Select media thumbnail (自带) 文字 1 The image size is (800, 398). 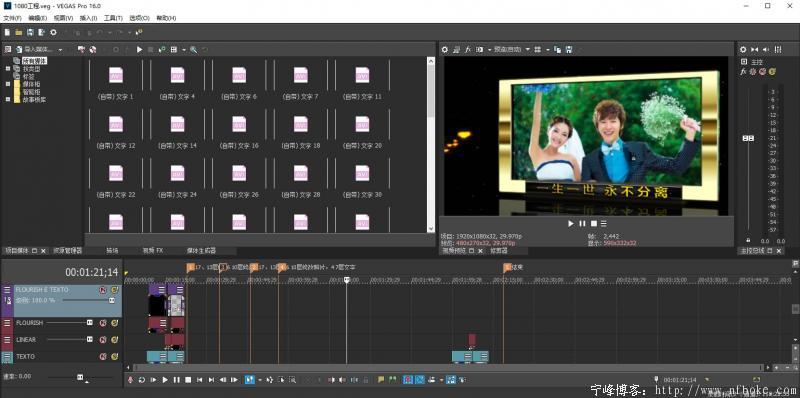pyautogui.click(x=115, y=80)
